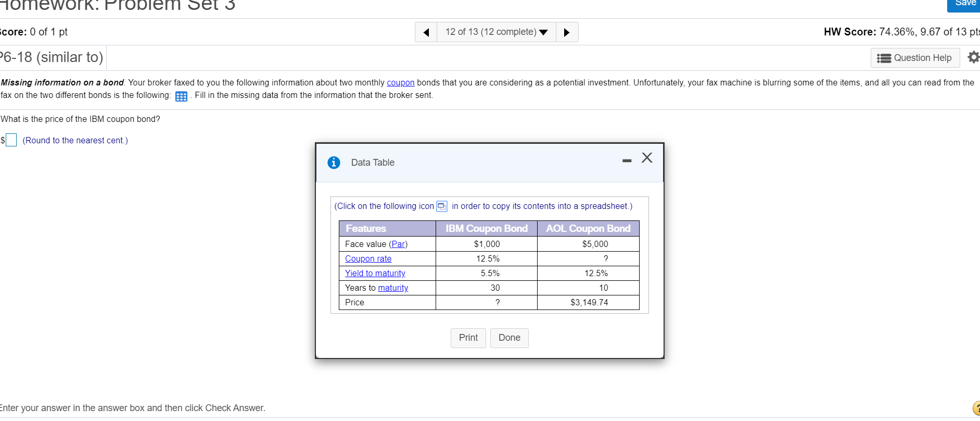Open the data table grid icon in question
This screenshot has height=421, width=980.
(181, 96)
